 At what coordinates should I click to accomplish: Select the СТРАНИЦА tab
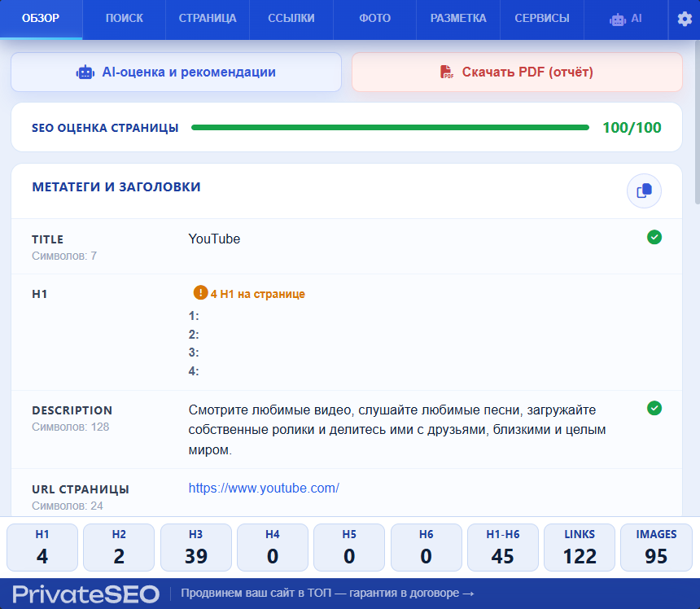pyautogui.click(x=208, y=20)
